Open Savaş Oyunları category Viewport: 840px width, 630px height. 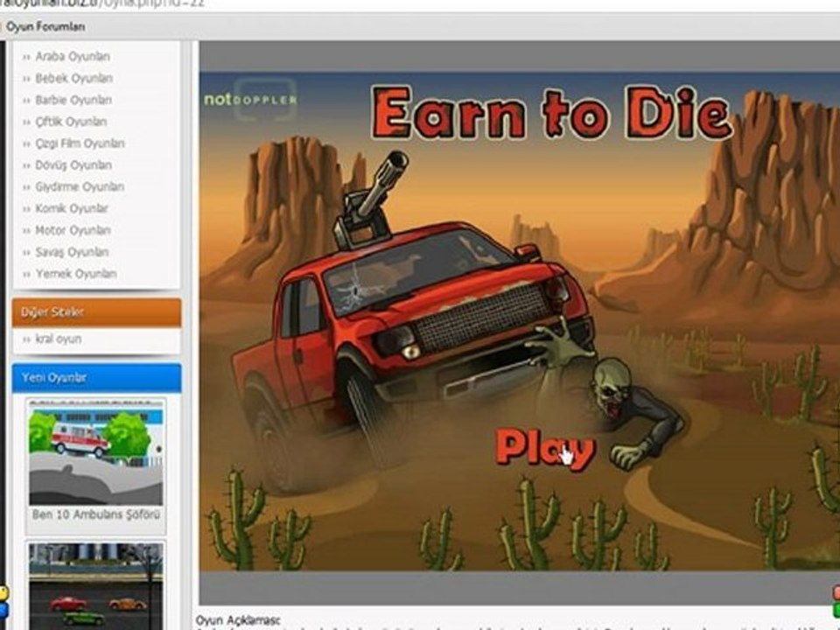pyautogui.click(x=72, y=252)
